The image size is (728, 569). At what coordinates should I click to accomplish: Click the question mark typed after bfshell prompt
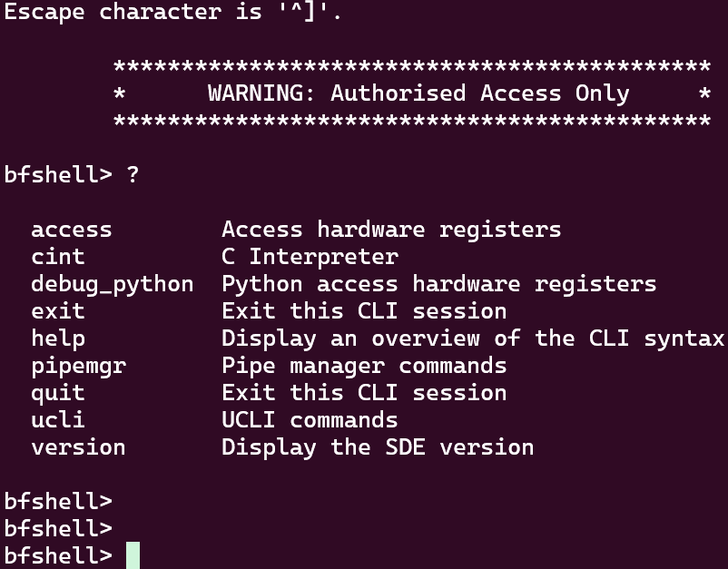click(x=133, y=174)
